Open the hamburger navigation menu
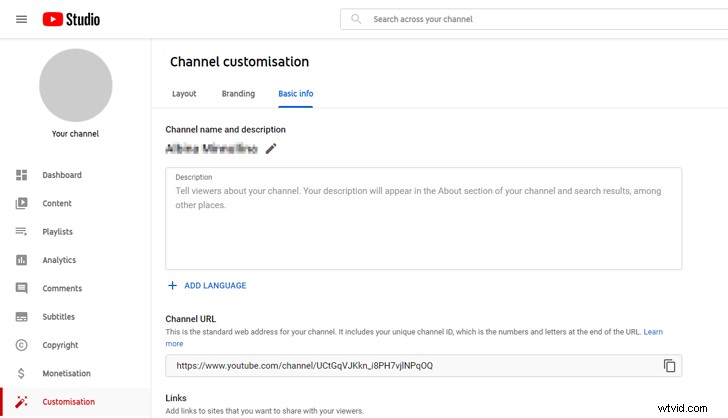 click(x=21, y=19)
